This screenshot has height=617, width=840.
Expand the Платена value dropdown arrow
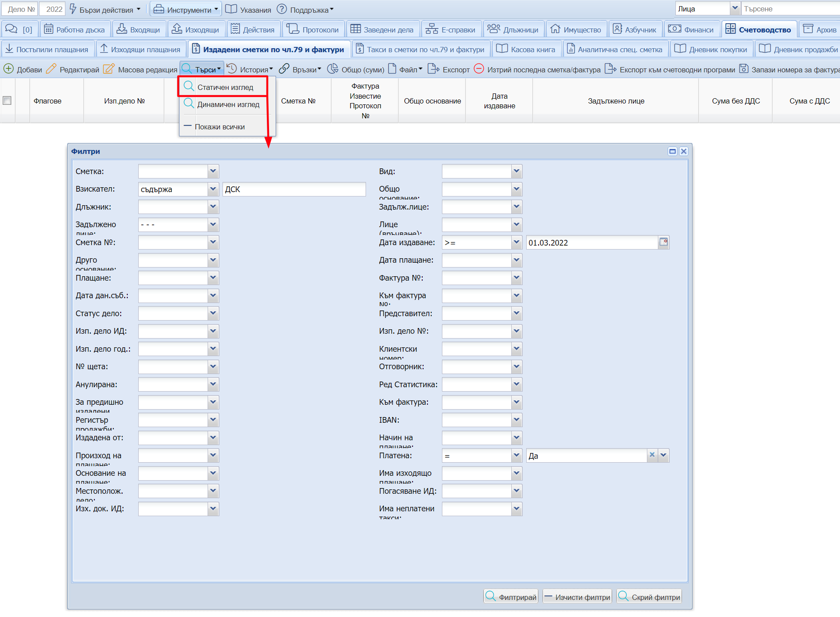(664, 455)
